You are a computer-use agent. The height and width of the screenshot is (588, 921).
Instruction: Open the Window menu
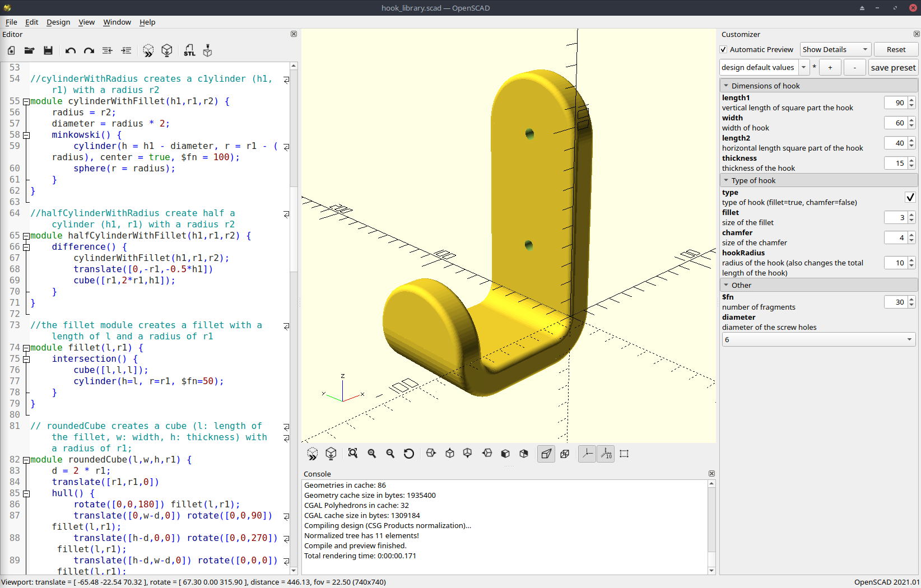(x=117, y=22)
